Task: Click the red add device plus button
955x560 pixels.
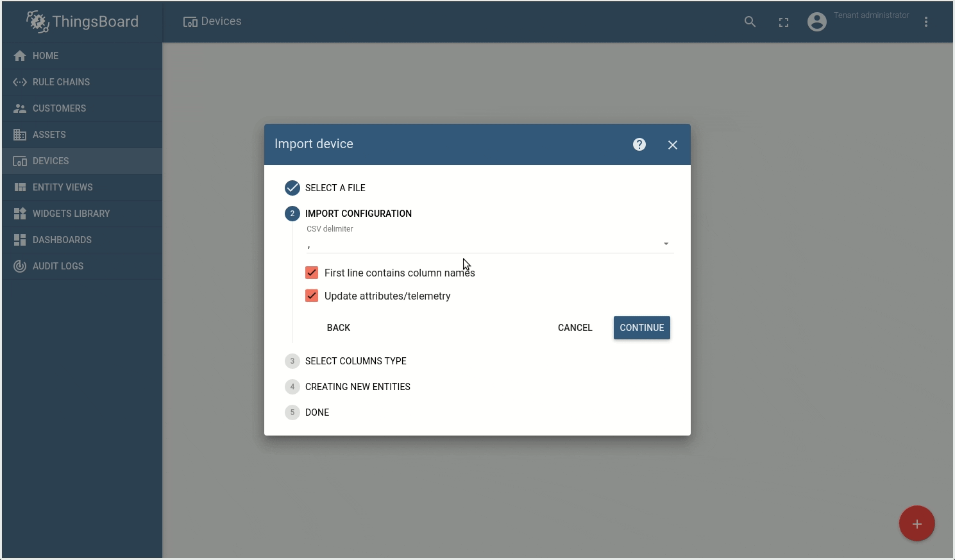Action: point(917,523)
